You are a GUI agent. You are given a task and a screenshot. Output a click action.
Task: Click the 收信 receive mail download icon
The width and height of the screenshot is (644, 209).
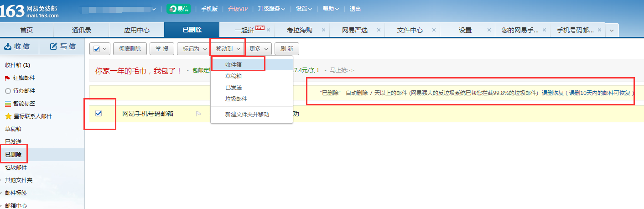click(8, 46)
